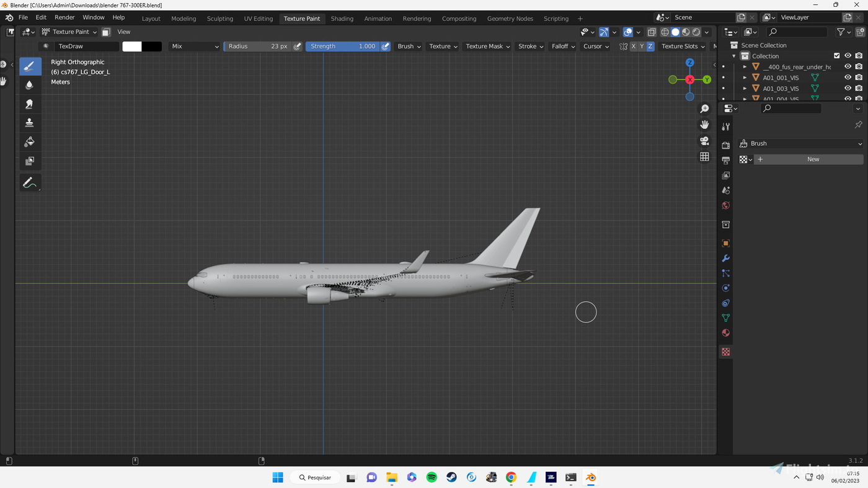Select the Smear tool

pos(30,104)
